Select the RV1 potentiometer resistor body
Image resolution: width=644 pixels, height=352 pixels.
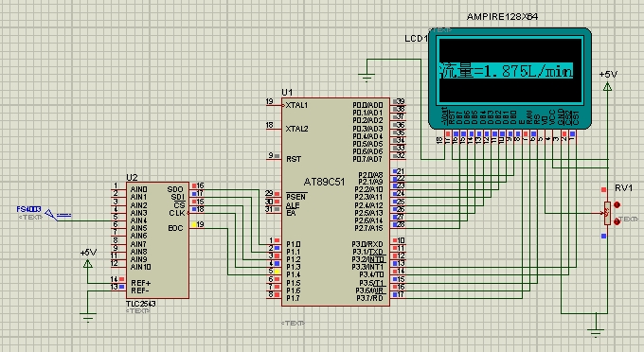(x=607, y=213)
